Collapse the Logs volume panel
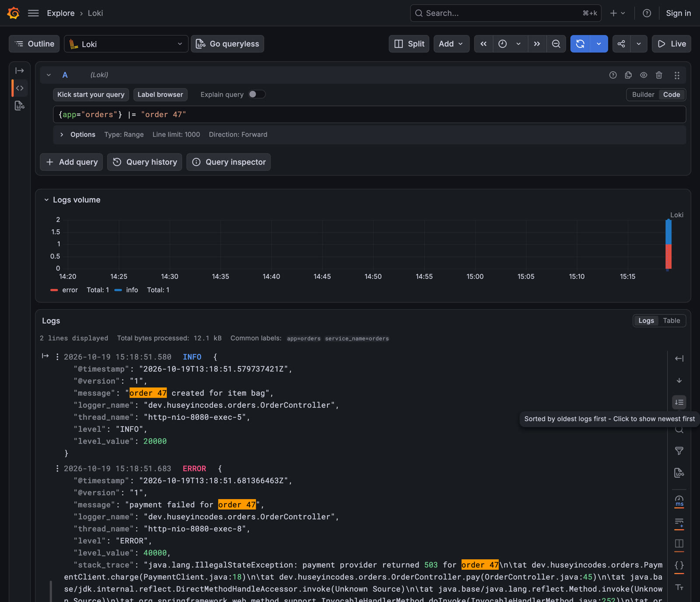Viewport: 700px width, 602px height. 46,200
